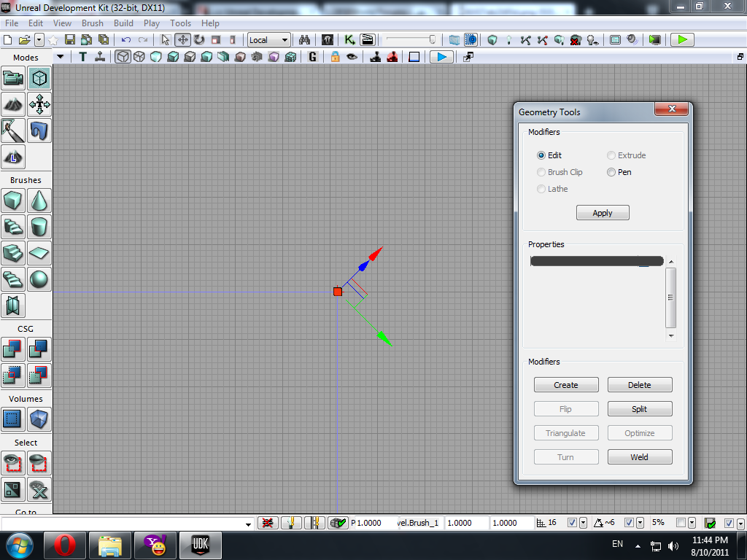
Task: Toggle grid snap checkbox next to 16
Action: (572, 523)
